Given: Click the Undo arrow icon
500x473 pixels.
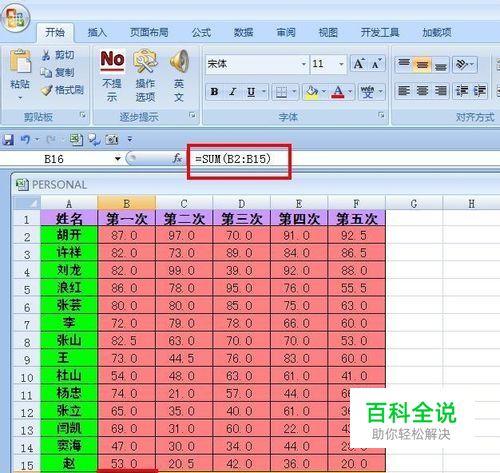Looking at the screenshot, I should tap(25, 139).
